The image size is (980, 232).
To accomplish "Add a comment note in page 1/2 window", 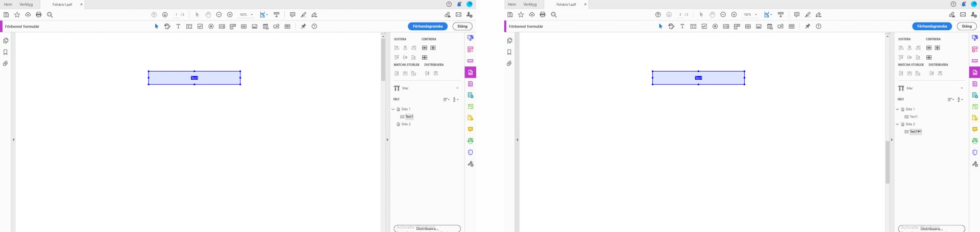I will coord(292,15).
